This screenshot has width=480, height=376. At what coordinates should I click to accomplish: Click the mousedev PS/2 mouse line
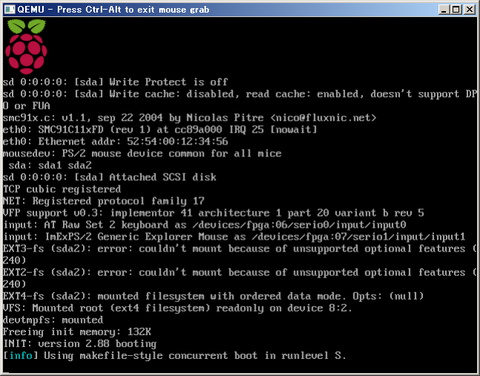[x=142, y=154]
